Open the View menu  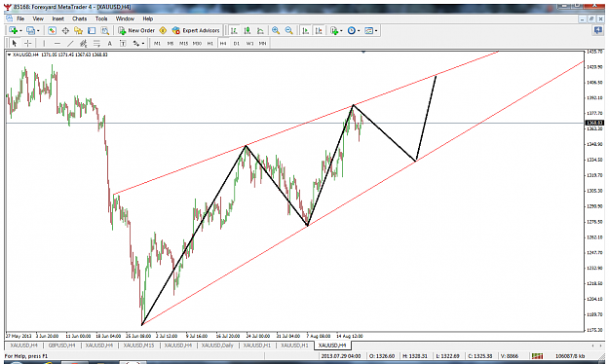[38, 18]
